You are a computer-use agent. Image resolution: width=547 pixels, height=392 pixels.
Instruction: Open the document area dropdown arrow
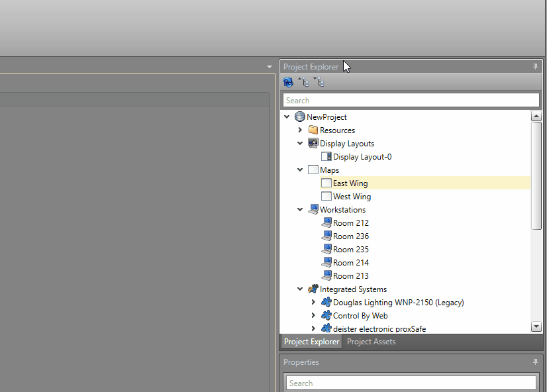(x=270, y=67)
